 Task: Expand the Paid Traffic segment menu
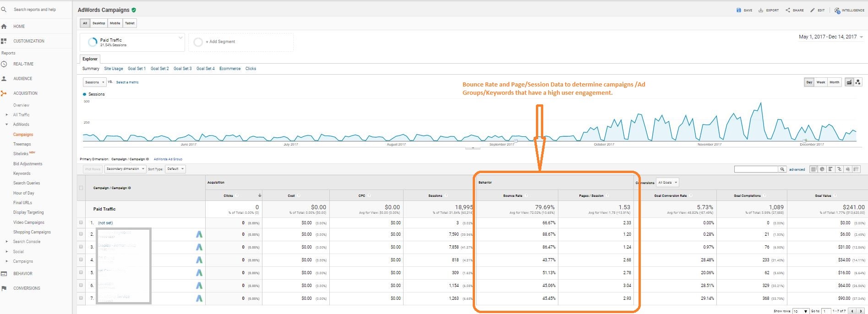point(180,38)
